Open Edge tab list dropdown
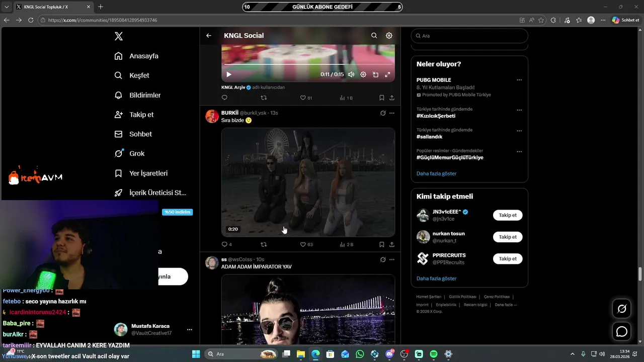The image size is (644, 362). (7, 7)
